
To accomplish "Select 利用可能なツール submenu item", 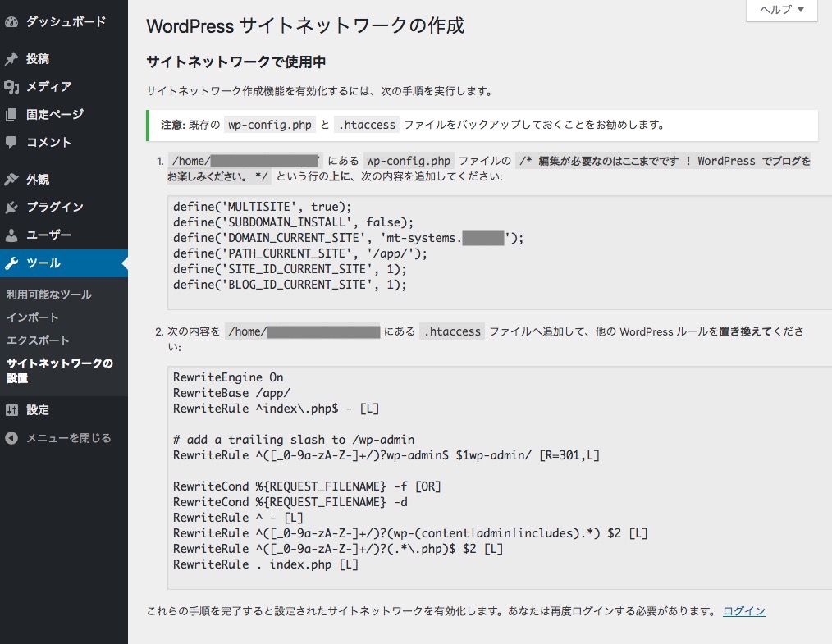I will pyautogui.click(x=48, y=295).
